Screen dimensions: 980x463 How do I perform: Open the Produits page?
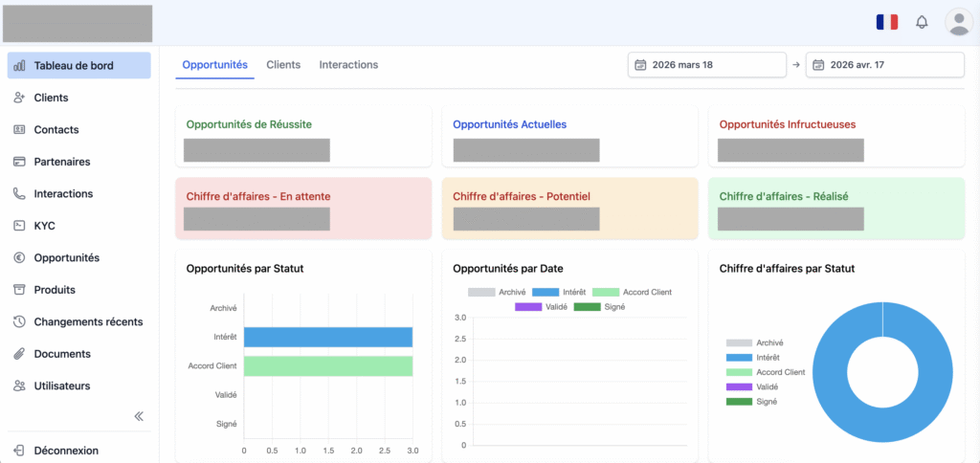pos(79,290)
